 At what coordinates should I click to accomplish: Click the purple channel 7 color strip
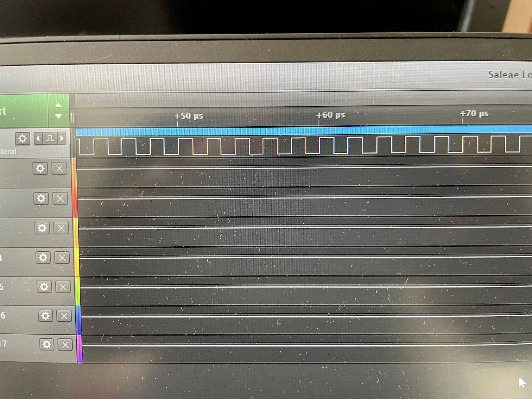[x=80, y=348]
